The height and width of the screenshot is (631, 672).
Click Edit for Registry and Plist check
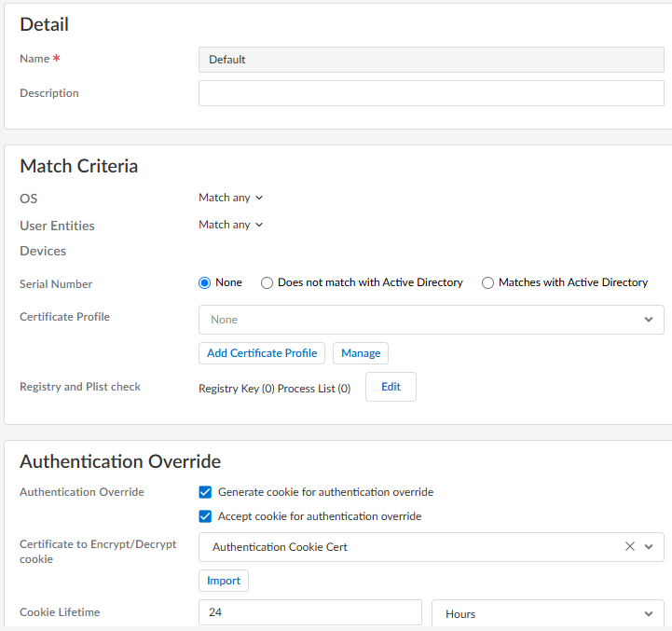pyautogui.click(x=391, y=387)
